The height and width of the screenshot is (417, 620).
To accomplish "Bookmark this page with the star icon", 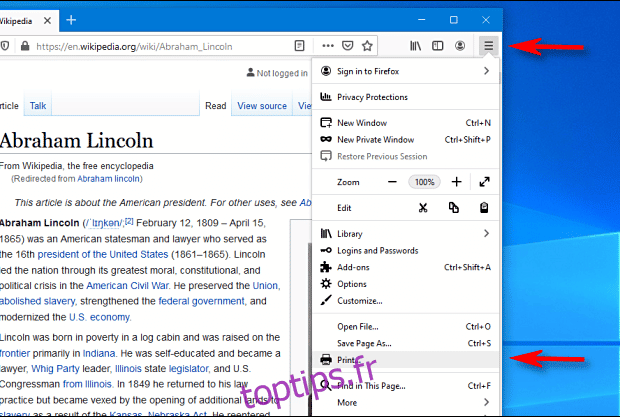I will pyautogui.click(x=367, y=46).
